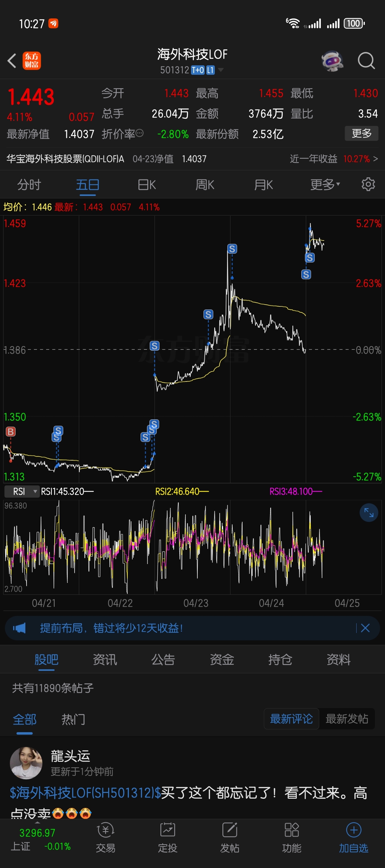385x868 pixels.
Task: Open the robot assistant icon
Action: [x=332, y=61]
